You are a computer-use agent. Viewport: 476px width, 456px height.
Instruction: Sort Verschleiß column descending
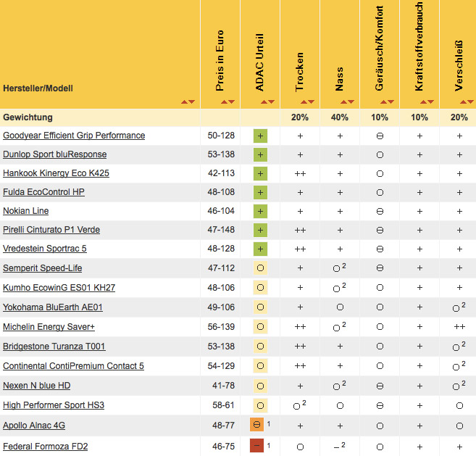pos(470,102)
